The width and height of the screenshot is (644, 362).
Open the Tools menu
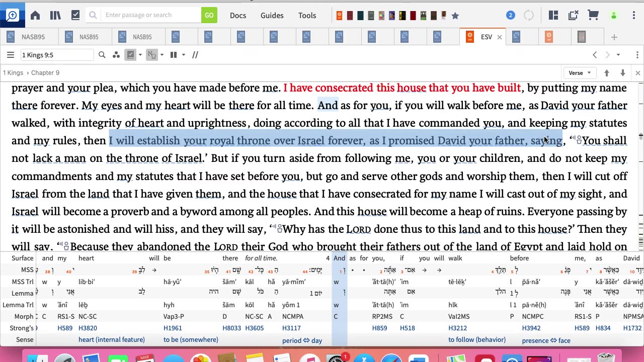coord(307,15)
